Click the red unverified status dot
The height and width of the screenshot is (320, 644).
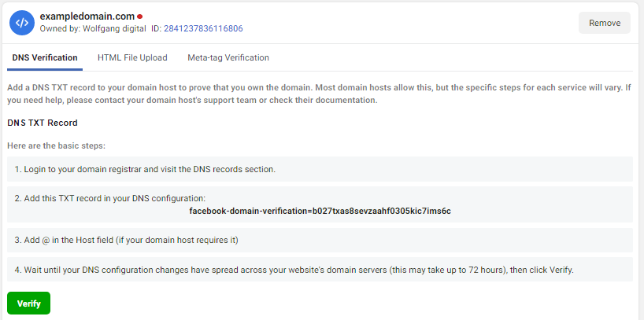(140, 16)
